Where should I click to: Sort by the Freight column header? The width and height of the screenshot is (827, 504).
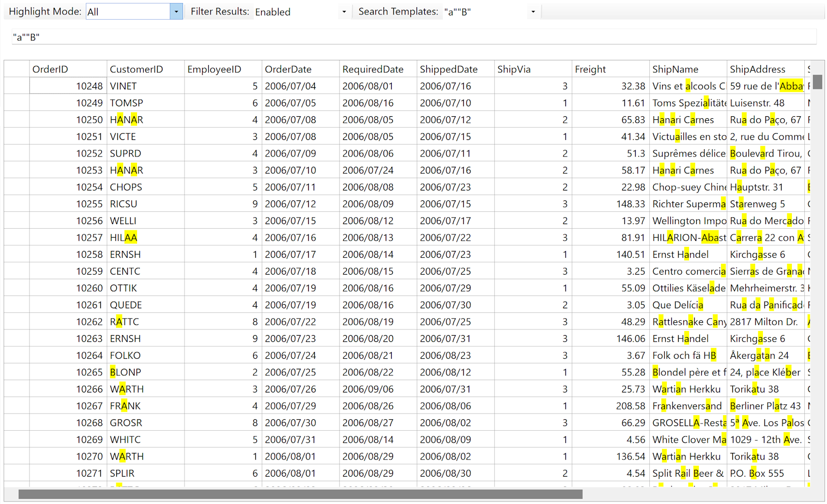pos(611,69)
